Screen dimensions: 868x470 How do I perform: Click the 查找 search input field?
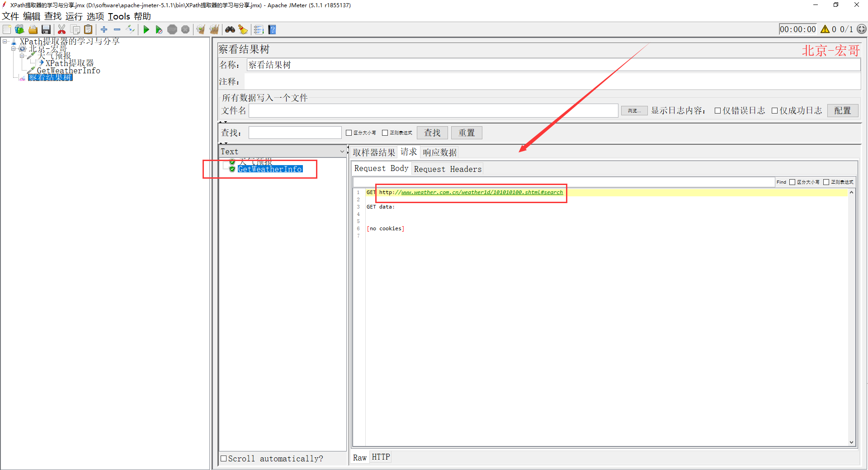pyautogui.click(x=295, y=132)
